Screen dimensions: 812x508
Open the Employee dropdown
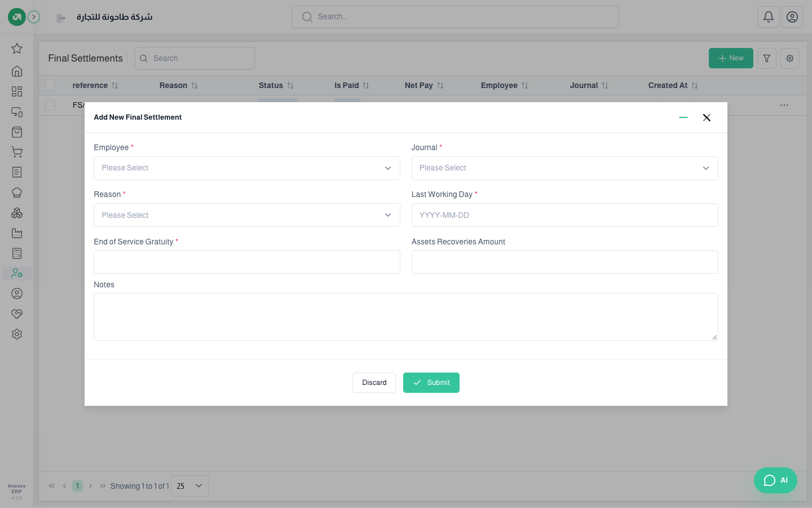(247, 168)
